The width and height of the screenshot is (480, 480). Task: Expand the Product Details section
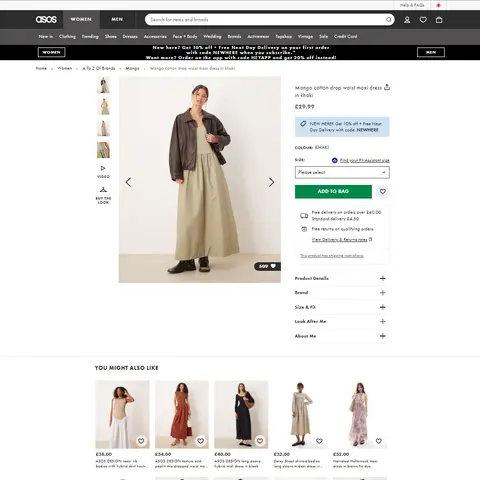342,278
